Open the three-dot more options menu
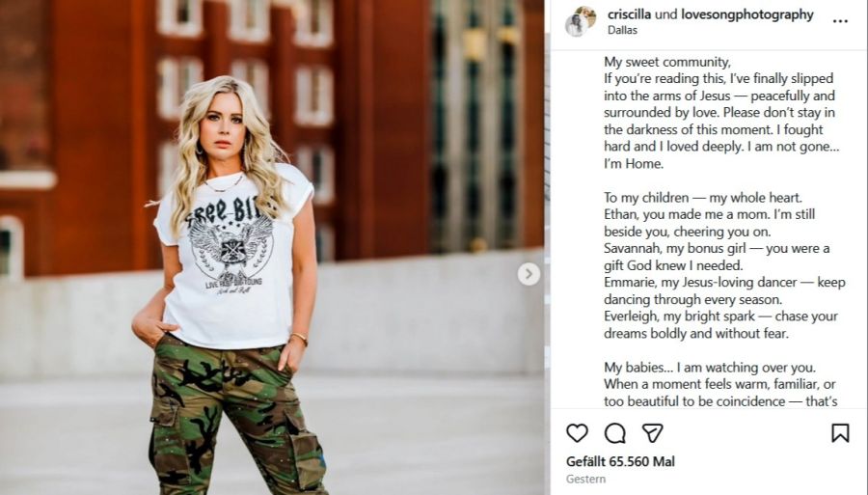 click(x=840, y=21)
